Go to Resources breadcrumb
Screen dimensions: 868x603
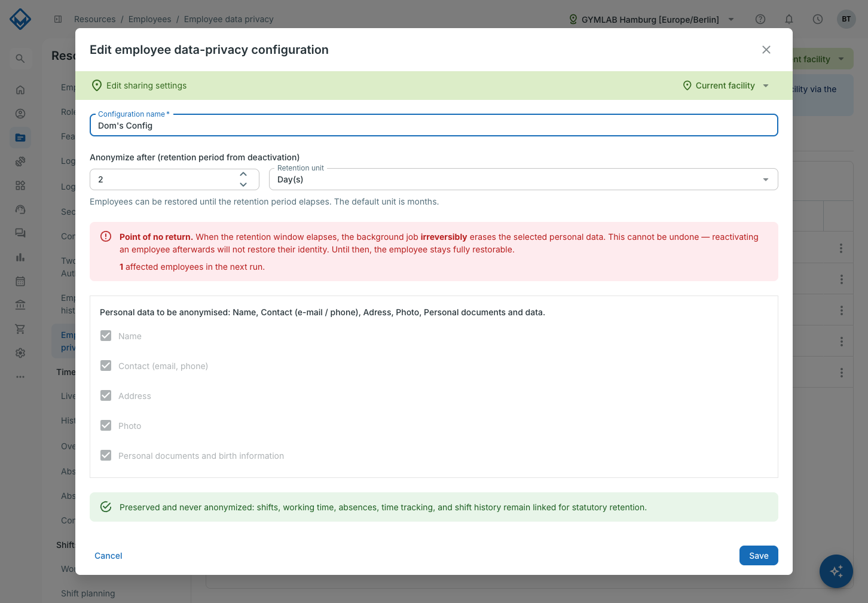[x=94, y=19]
